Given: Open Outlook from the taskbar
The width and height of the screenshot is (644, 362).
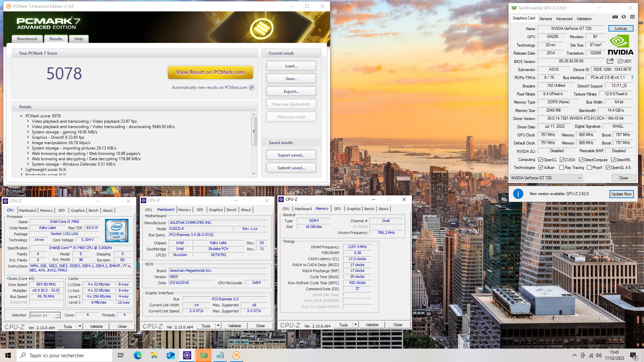Looking at the screenshot, I should tap(170, 355).
